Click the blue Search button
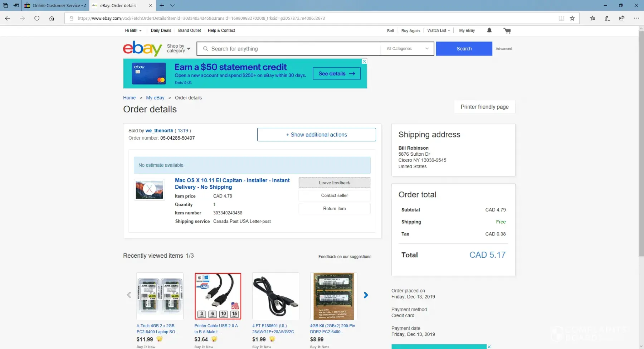 464,49
